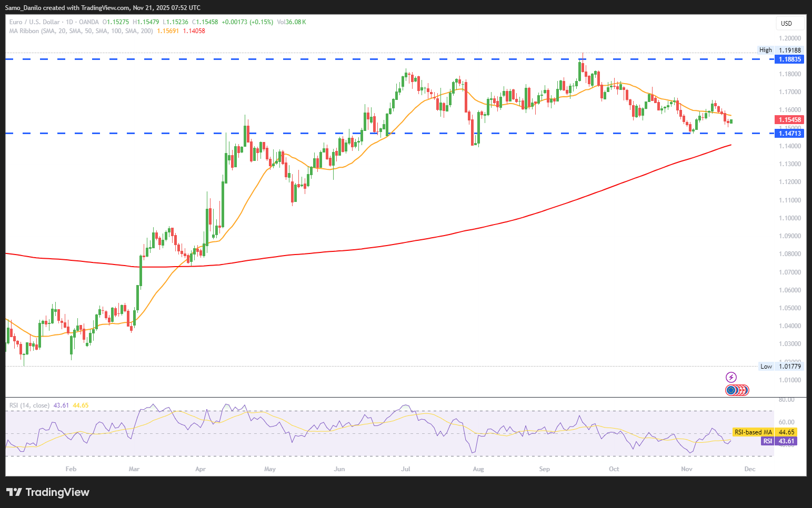Click the 1.18835 upper horizontal line price label
Viewport: 812px width, 508px height.
coord(789,59)
